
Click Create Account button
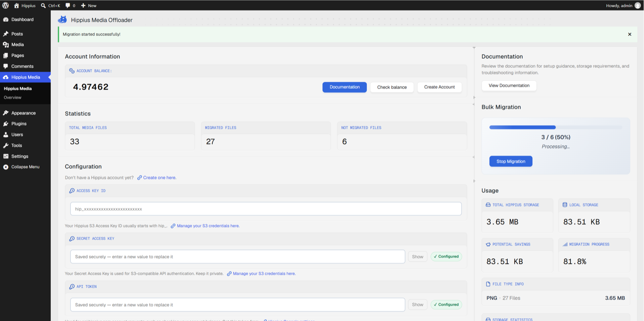click(x=440, y=87)
